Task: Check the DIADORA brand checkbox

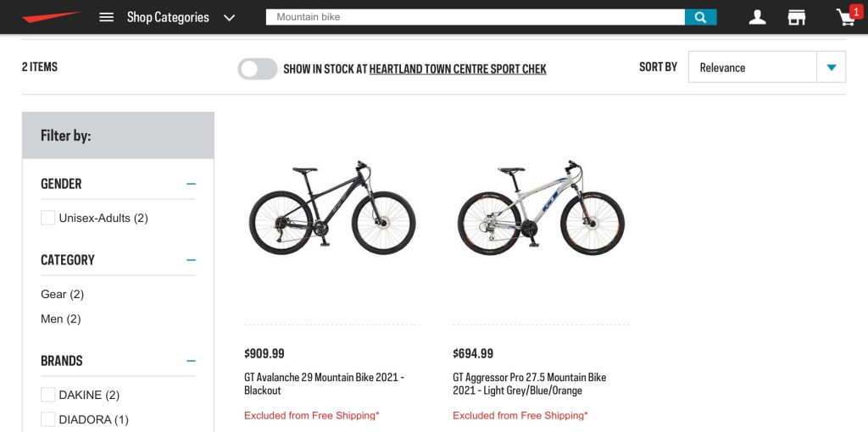Action: (x=48, y=419)
